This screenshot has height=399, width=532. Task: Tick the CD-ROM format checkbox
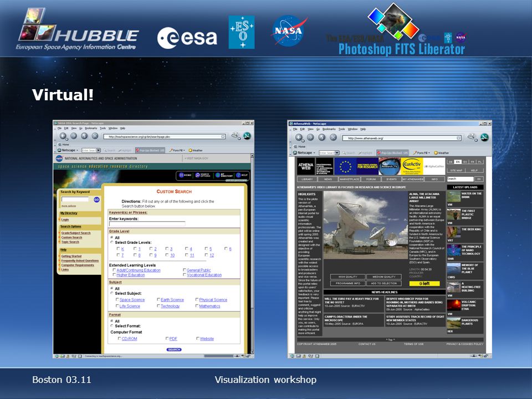tap(120, 339)
